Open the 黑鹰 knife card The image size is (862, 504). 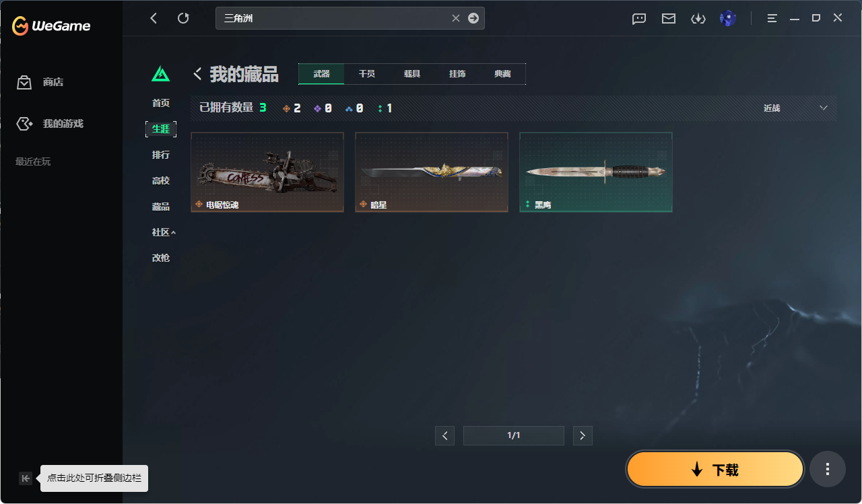[596, 172]
